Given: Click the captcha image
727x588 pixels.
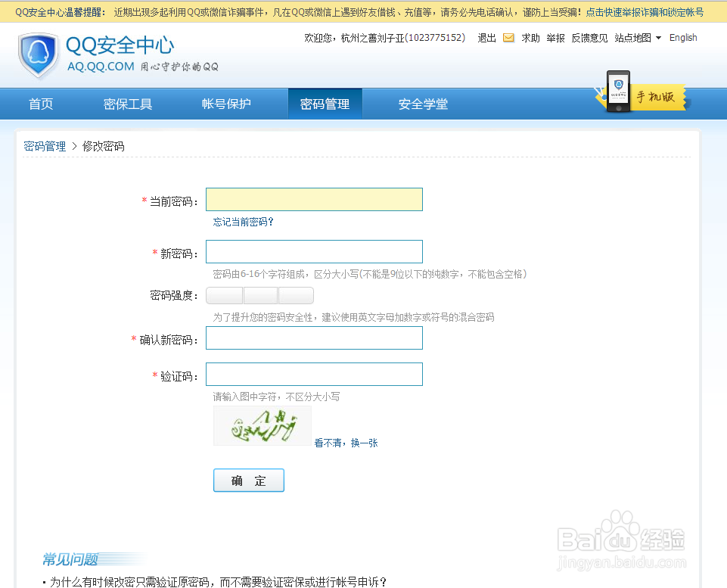Looking at the screenshot, I should point(263,426).
